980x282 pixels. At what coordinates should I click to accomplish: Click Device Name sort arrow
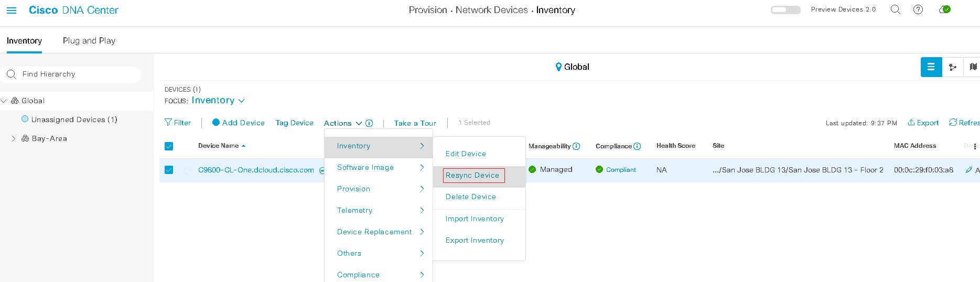tap(243, 146)
